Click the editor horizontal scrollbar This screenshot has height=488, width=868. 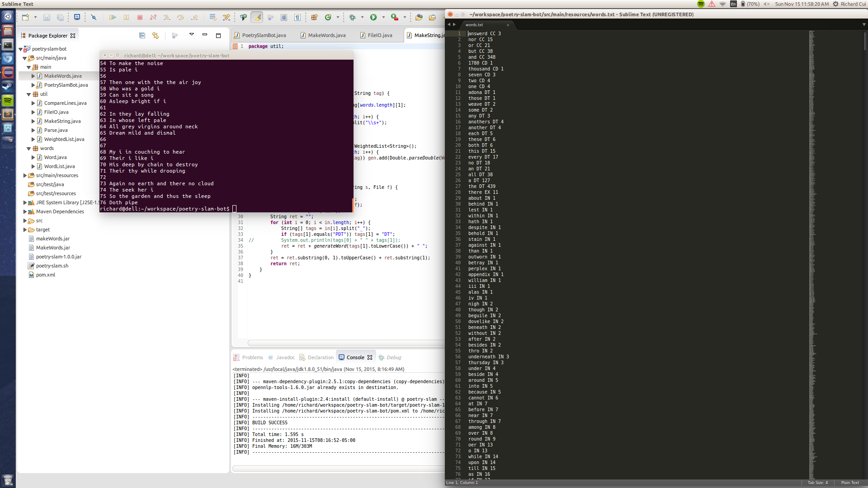(x=346, y=343)
